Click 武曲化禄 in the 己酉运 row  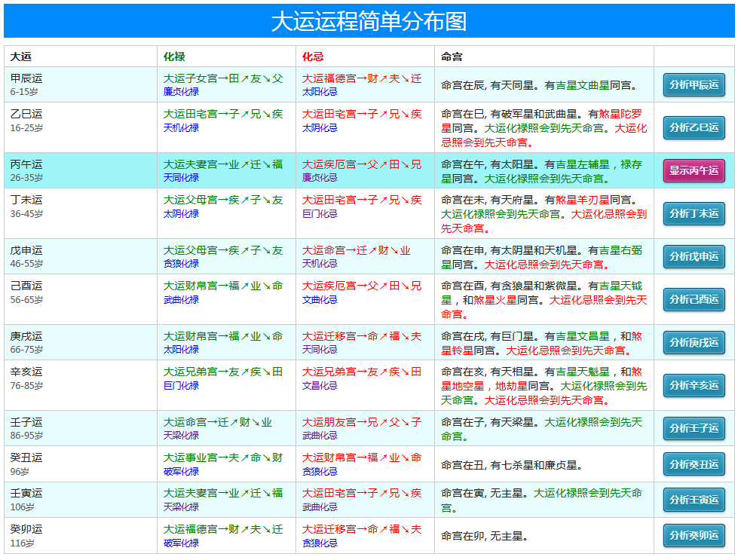pyautogui.click(x=181, y=300)
